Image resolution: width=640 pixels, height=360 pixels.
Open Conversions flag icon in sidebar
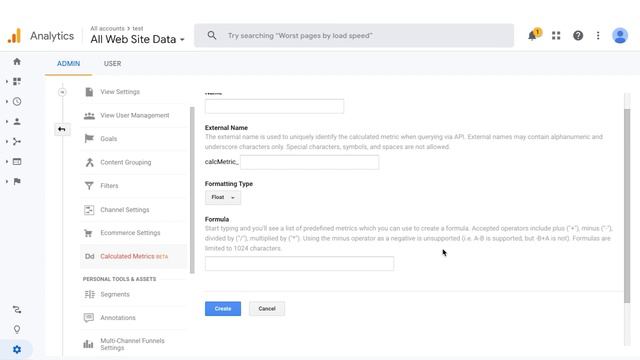point(17,182)
